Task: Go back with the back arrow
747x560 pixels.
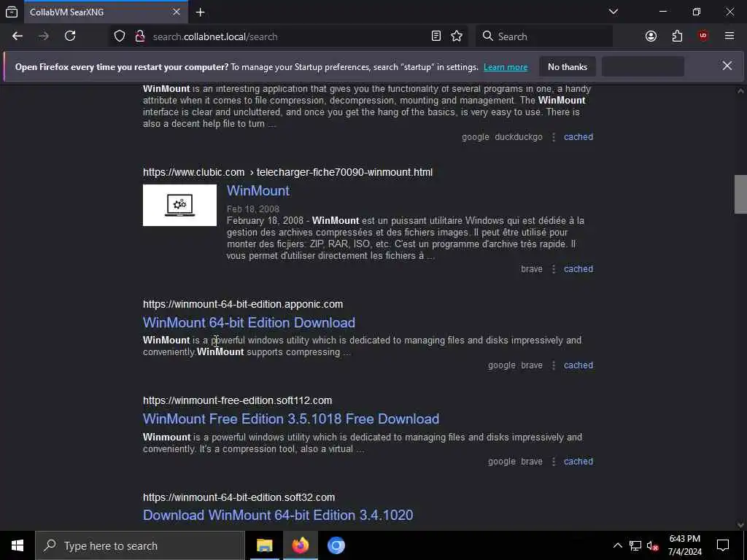Action: (x=18, y=36)
